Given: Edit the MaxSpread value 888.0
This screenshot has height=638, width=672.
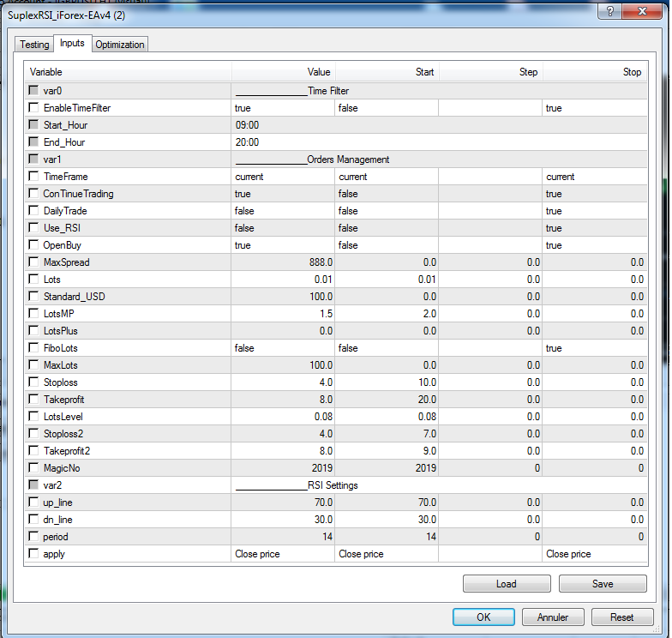Looking at the screenshot, I should pyautogui.click(x=283, y=262).
